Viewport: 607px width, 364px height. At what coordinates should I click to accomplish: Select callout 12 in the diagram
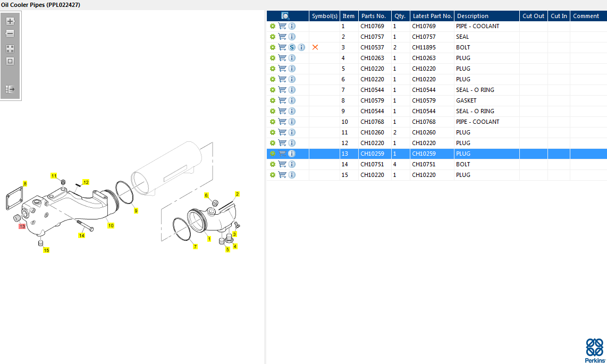pyautogui.click(x=86, y=182)
